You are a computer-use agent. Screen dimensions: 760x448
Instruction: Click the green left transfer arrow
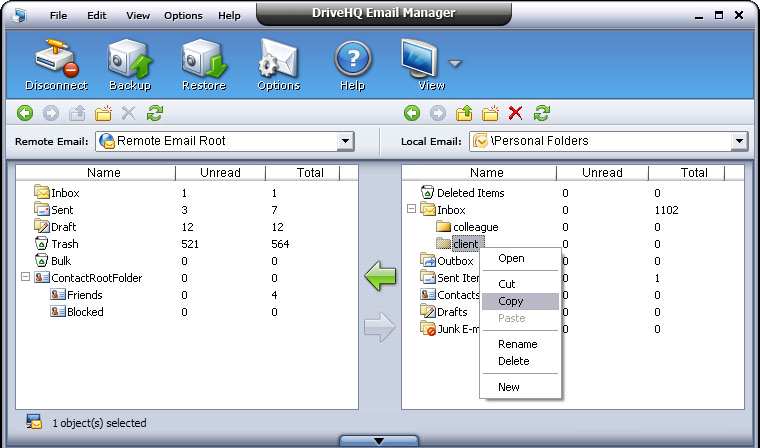pos(380,275)
